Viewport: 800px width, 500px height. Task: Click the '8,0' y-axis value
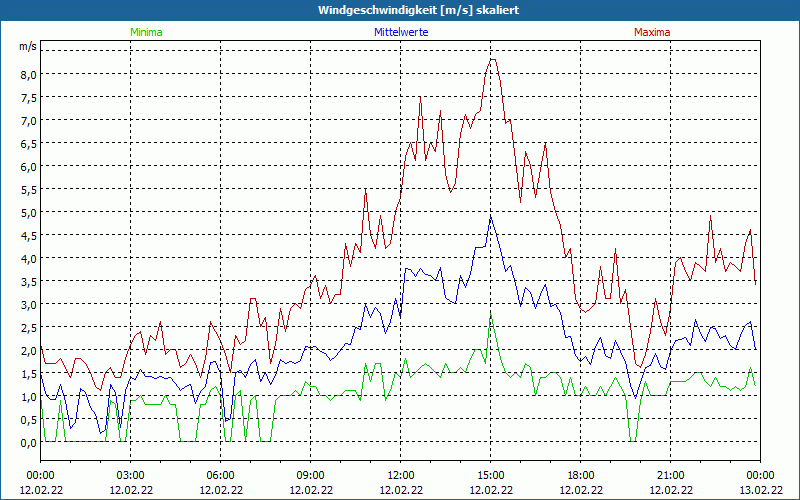(29, 74)
